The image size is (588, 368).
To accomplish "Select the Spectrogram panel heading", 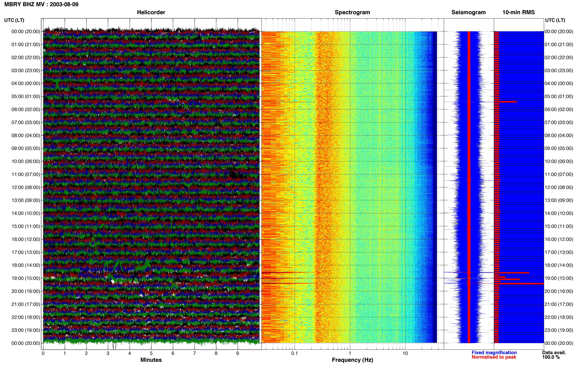I will [352, 12].
